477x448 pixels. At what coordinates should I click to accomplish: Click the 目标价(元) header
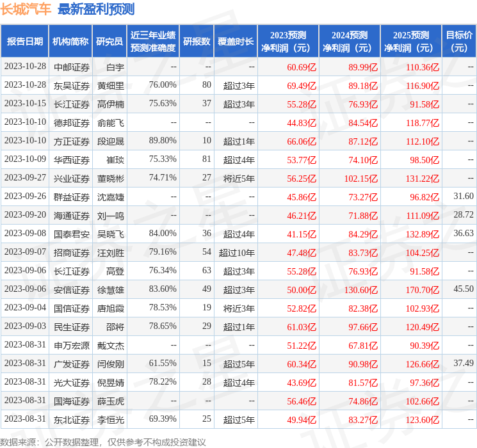coord(459,42)
